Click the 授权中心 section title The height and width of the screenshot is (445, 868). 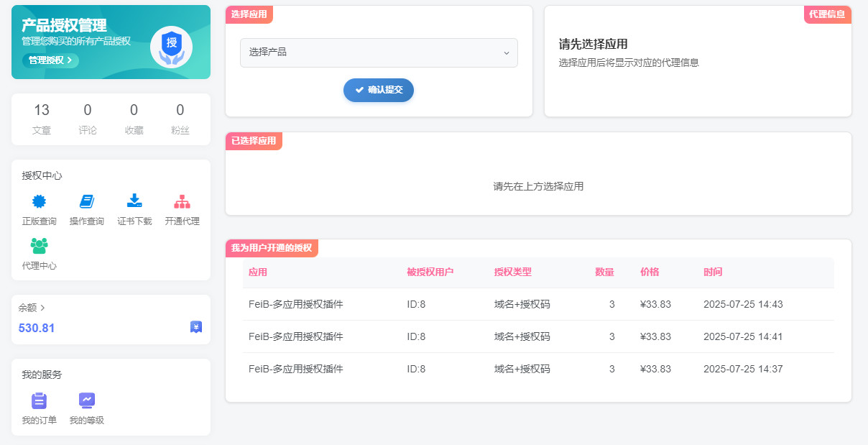[42, 175]
